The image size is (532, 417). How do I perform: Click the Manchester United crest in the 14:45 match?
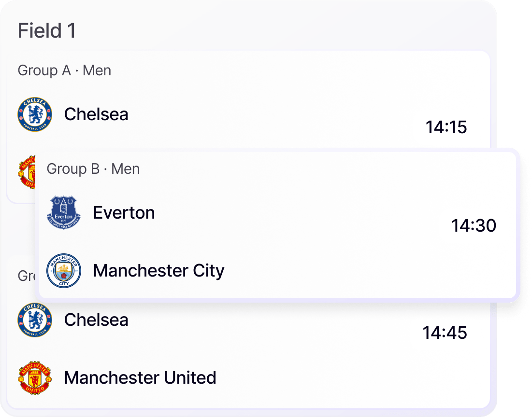34,377
